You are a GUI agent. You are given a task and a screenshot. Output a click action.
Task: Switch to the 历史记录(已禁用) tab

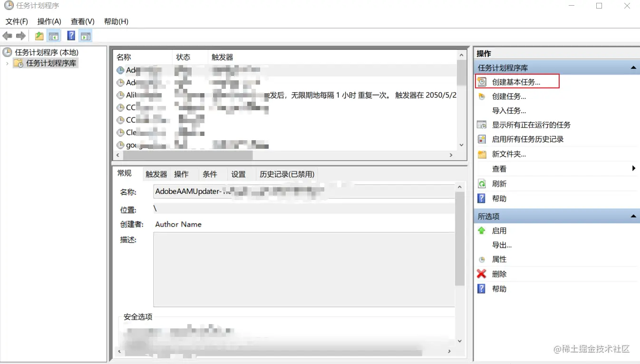coord(287,174)
